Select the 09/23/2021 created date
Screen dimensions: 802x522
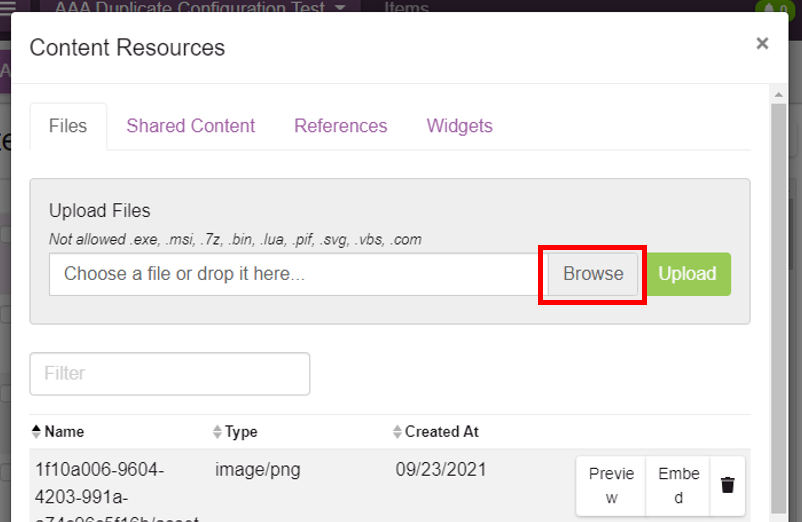coord(440,469)
